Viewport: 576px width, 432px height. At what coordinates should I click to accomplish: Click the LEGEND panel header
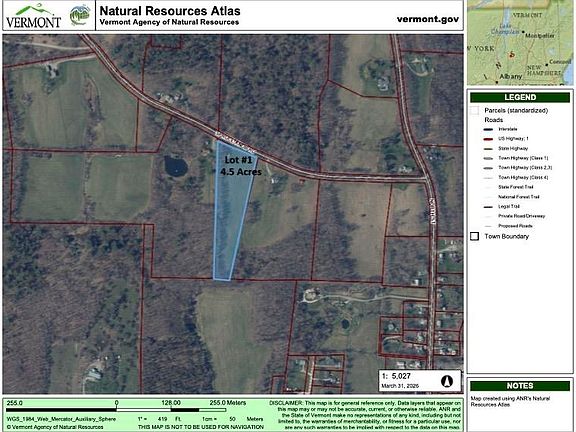pyautogui.click(x=520, y=97)
